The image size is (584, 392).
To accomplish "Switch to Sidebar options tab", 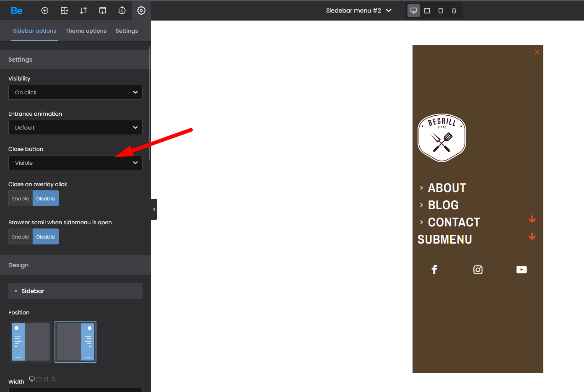I will (34, 31).
